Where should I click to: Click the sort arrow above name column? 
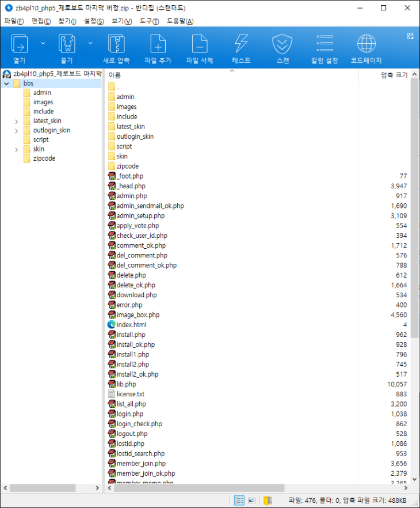click(232, 71)
